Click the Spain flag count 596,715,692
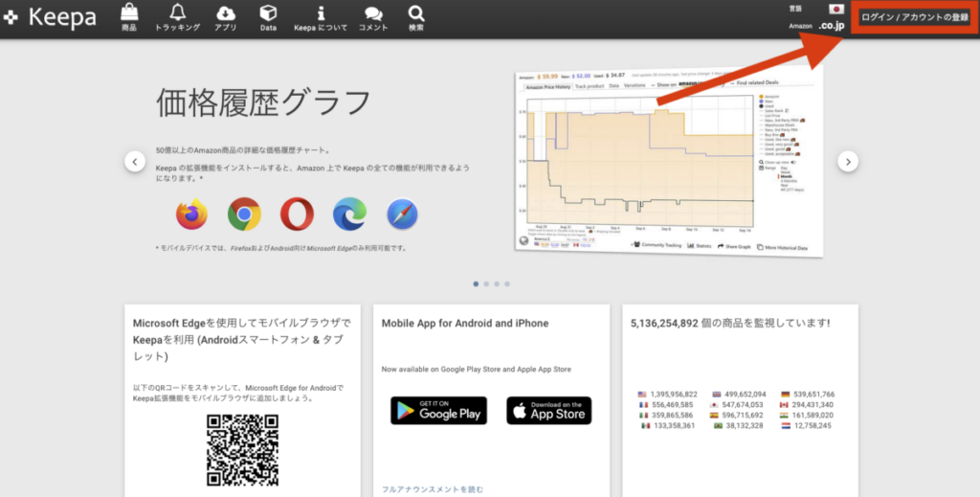980x497 pixels. click(737, 415)
